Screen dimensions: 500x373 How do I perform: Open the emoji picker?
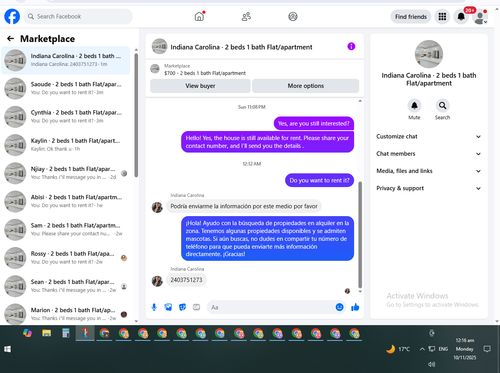click(x=339, y=307)
